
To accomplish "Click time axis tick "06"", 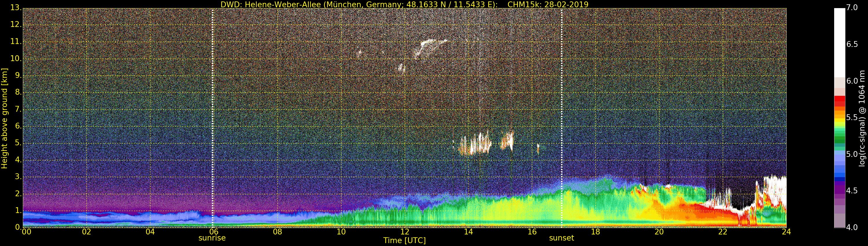I will point(214,232).
